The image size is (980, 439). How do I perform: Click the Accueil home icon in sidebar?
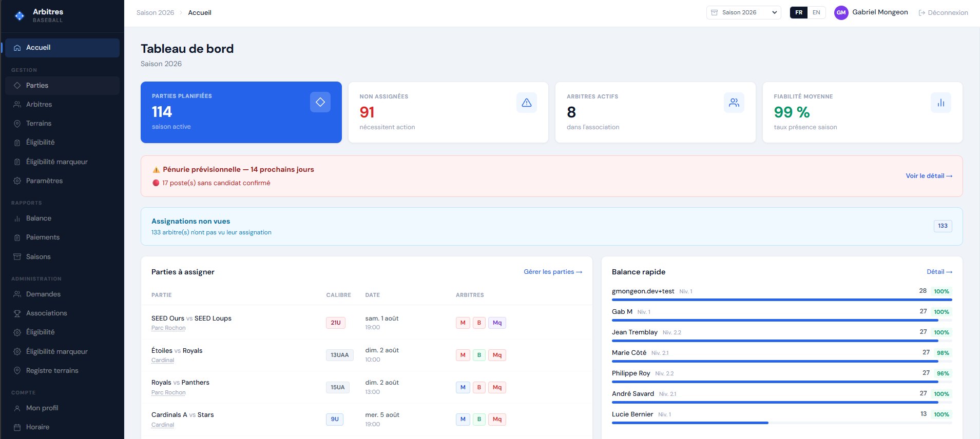(x=17, y=48)
